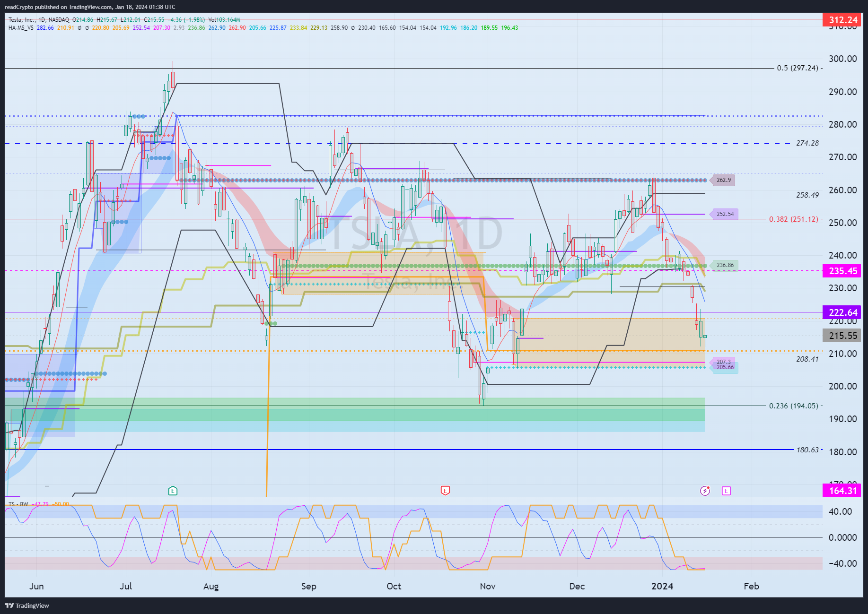Click the 236.86 green level tag

(725, 265)
